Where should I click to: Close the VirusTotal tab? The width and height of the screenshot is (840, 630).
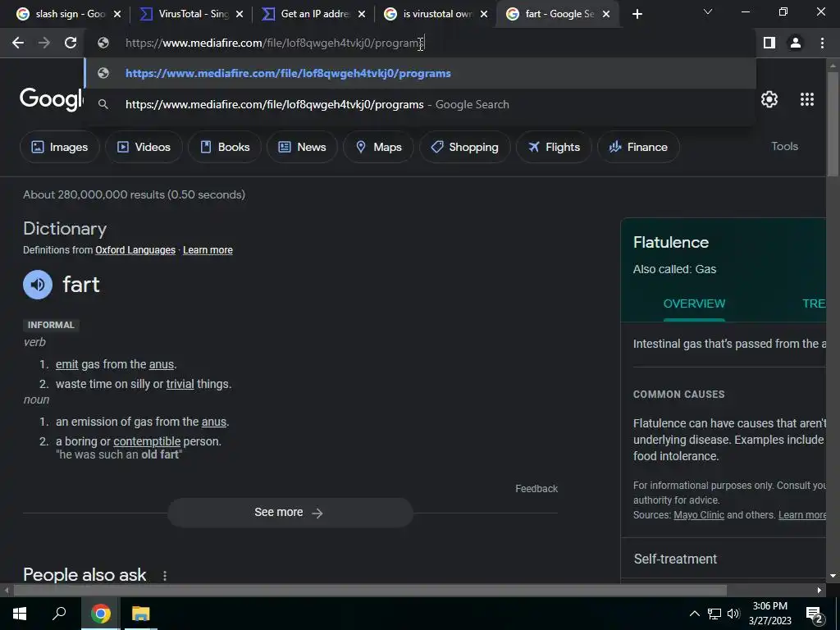[240, 14]
